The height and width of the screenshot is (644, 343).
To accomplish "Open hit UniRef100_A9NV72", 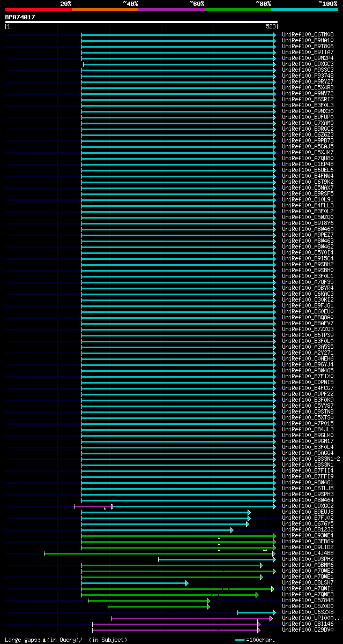I will pos(308,93).
